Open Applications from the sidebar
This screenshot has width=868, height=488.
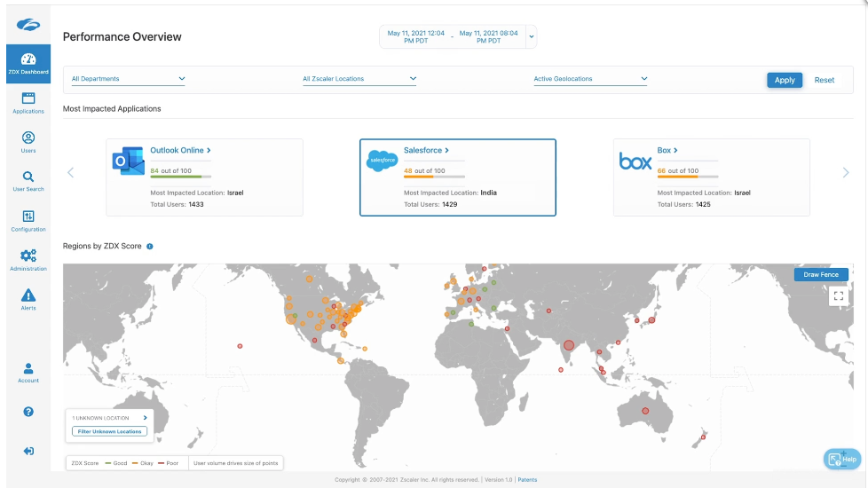[28, 104]
